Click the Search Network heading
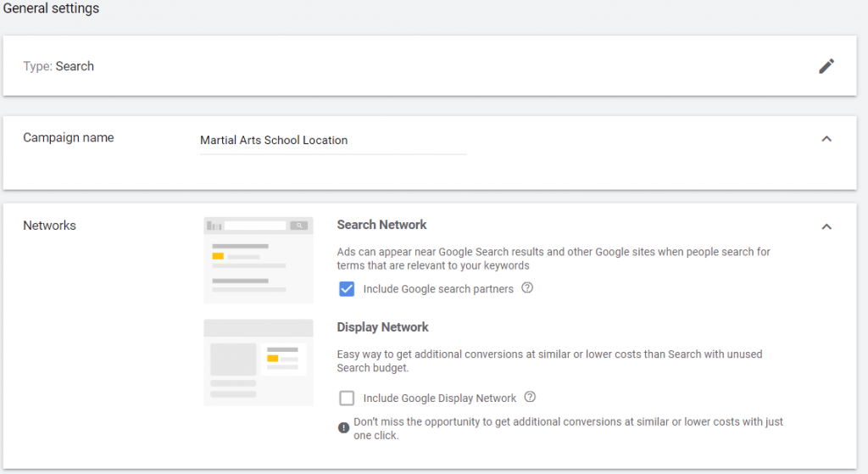 (x=381, y=225)
